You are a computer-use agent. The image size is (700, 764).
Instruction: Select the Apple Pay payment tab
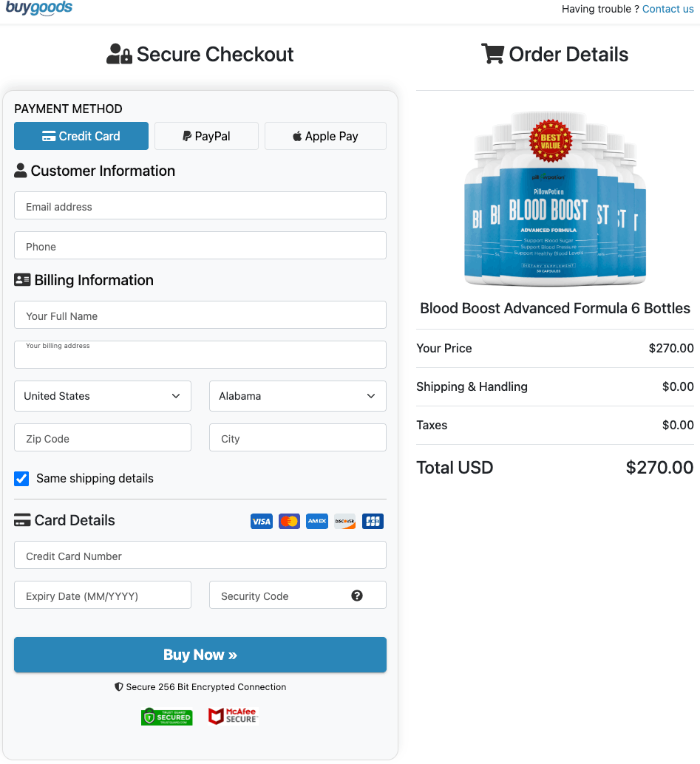[325, 136]
